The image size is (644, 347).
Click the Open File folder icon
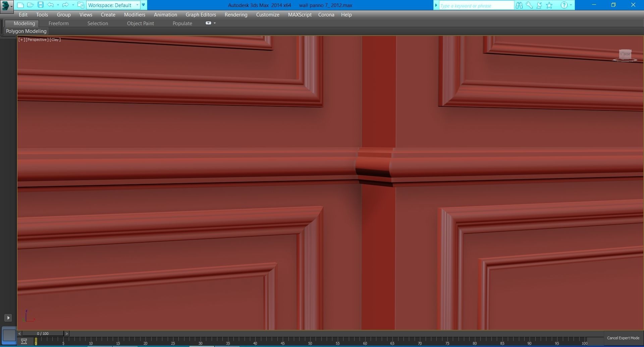pyautogui.click(x=30, y=5)
